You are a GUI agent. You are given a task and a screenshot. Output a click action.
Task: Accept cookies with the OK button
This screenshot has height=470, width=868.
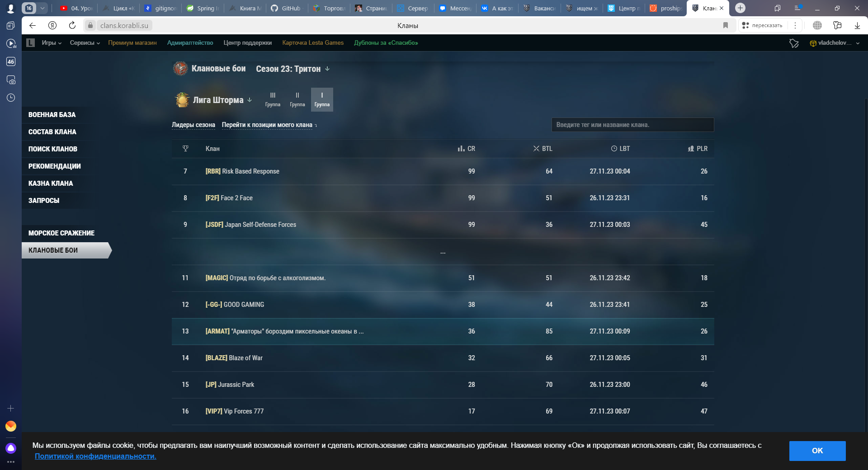tap(817, 451)
